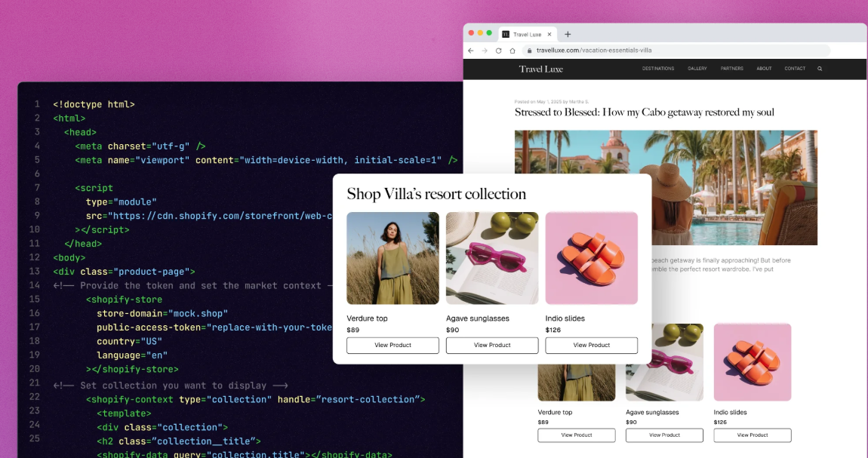Click the $90 price in the popup
The image size is (868, 458).
(x=452, y=330)
